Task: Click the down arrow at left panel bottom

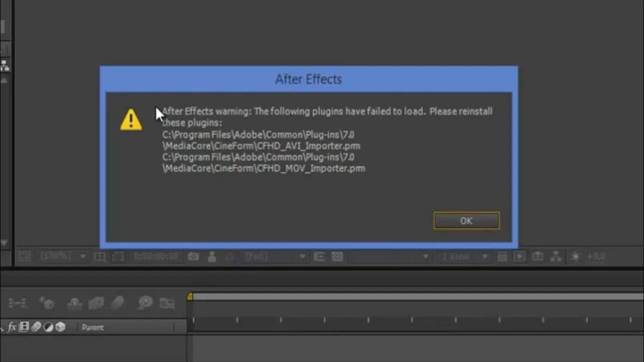Action: pyautogui.click(x=4, y=243)
